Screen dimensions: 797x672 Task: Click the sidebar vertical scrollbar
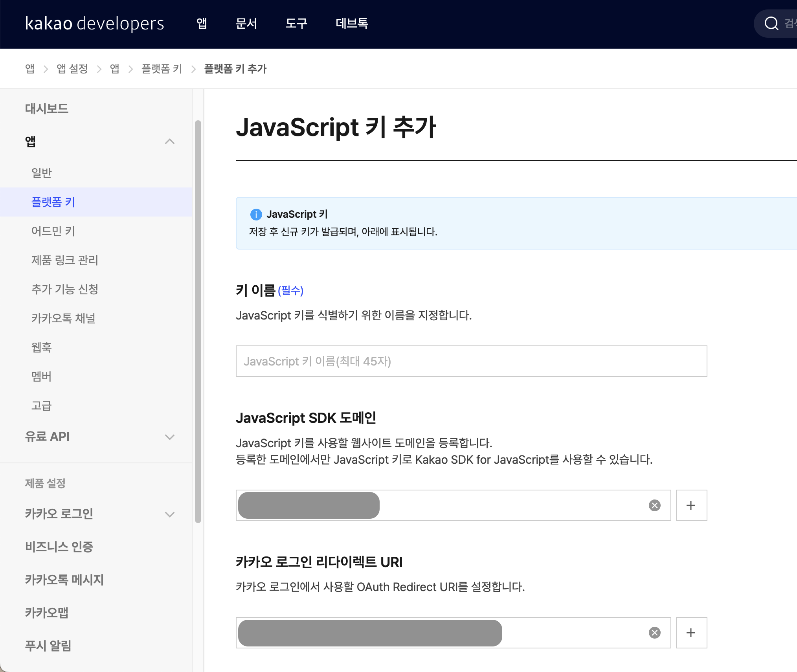point(198,321)
